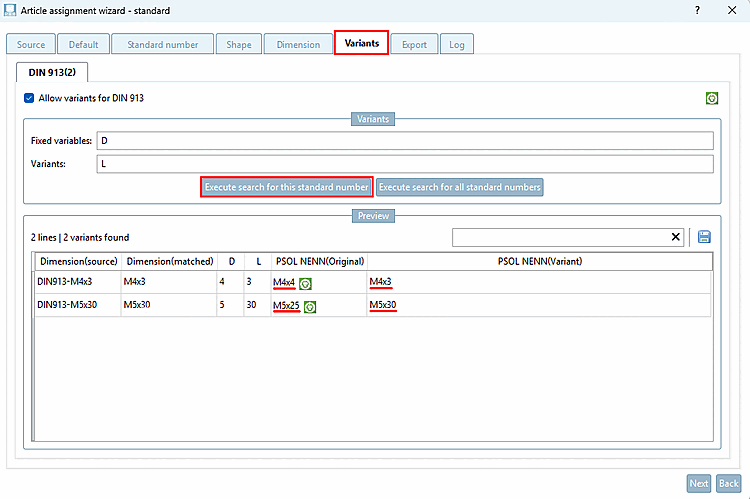Click the PSOL NENN(Variant) column header
Screen dimensions: 750x499
point(540,261)
